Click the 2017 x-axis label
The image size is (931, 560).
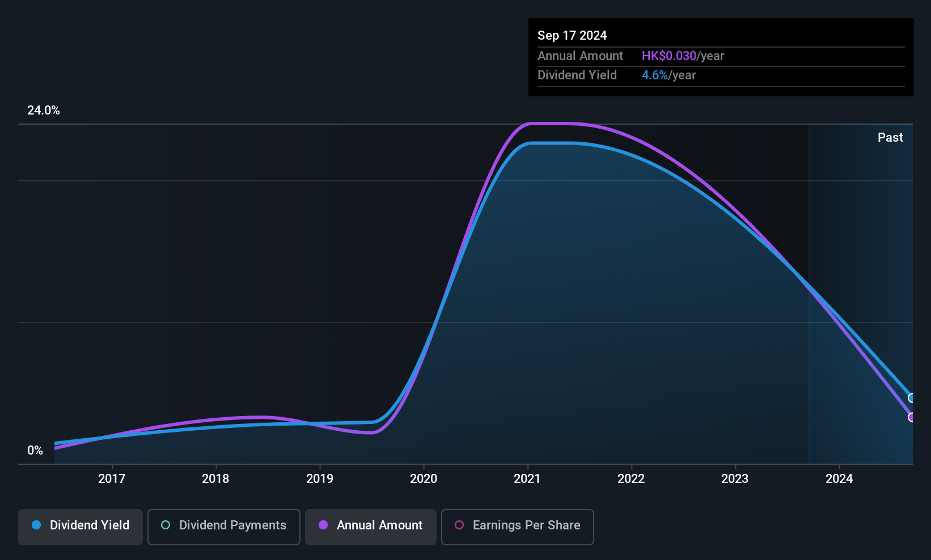tap(112, 479)
